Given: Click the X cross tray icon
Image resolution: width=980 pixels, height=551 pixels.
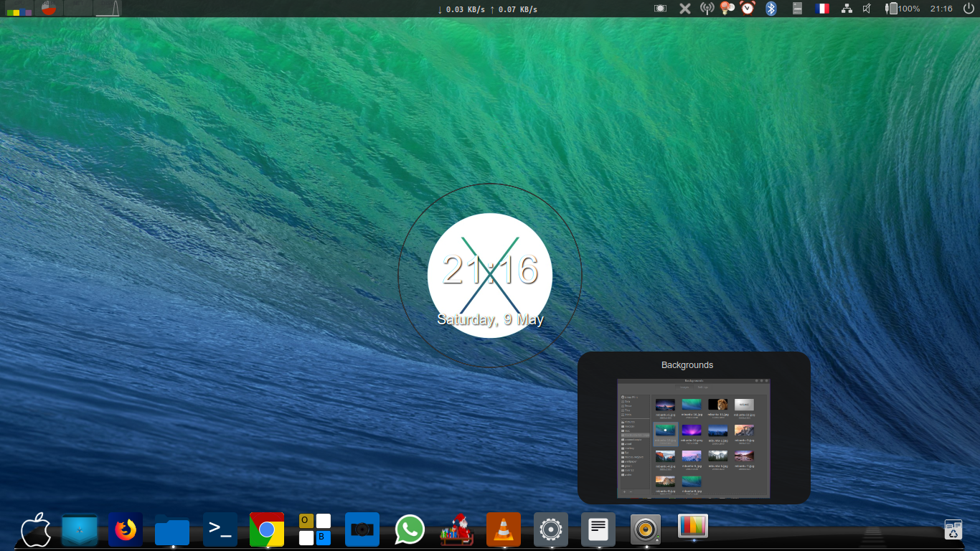Looking at the screenshot, I should pos(685,9).
